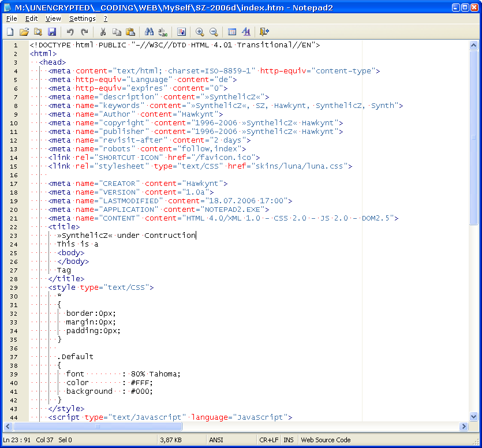Open Find with the binoculars icon

tap(149, 32)
